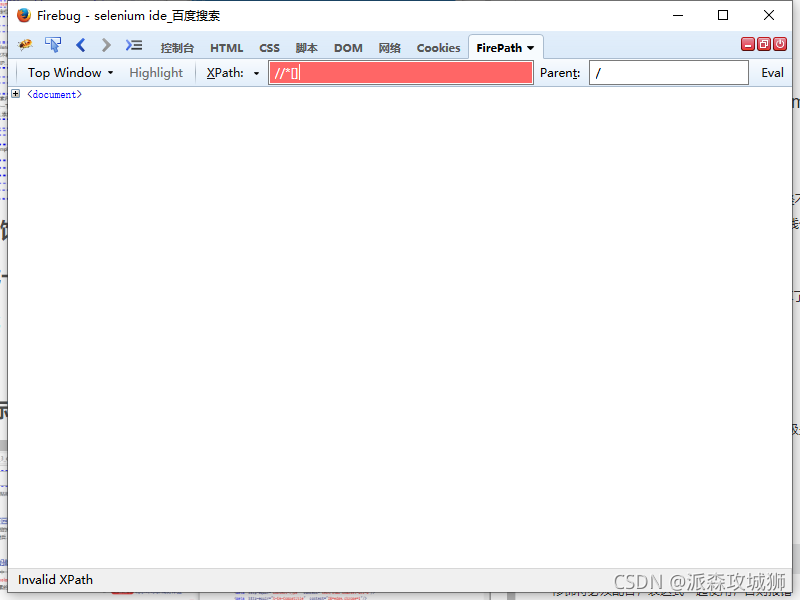Switch to the HTML tab
800x600 pixels.
226,48
